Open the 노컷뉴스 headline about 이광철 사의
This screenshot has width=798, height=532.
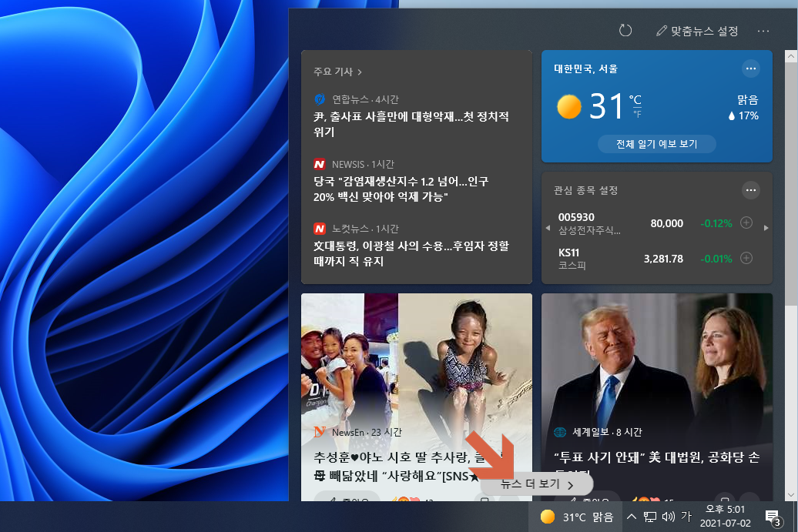click(x=411, y=253)
